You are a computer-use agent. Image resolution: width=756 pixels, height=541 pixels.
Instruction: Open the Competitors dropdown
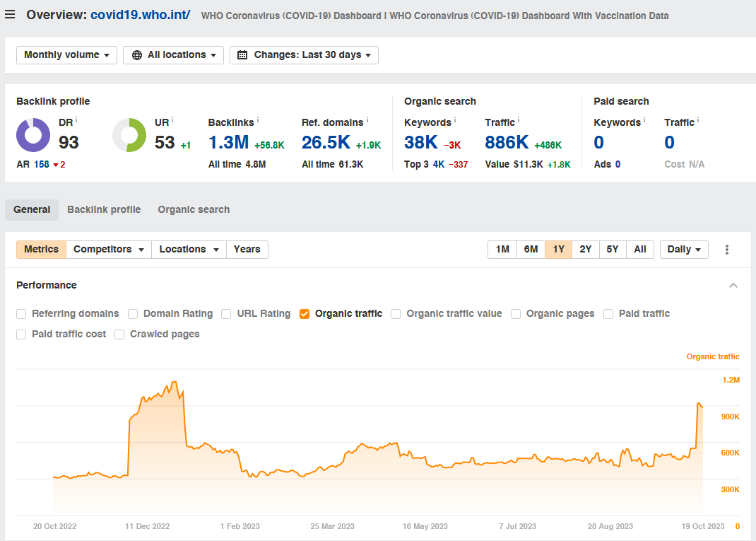(x=109, y=250)
